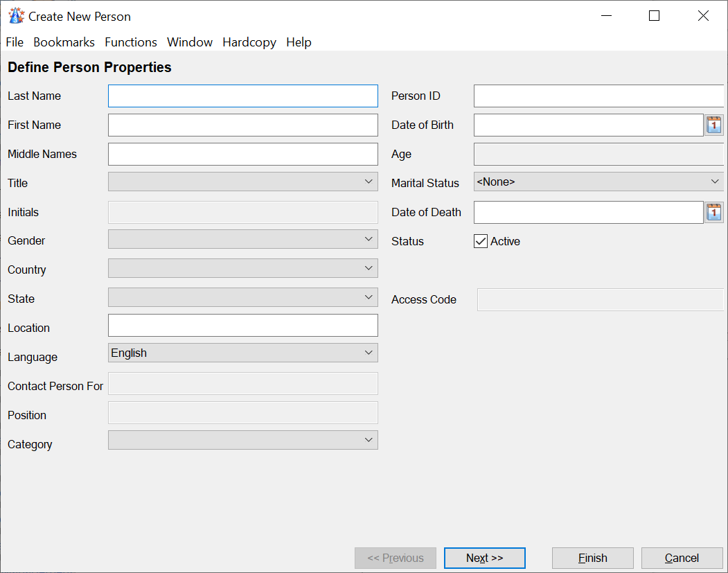
Task: Expand the Category dropdown
Action: [x=242, y=440]
